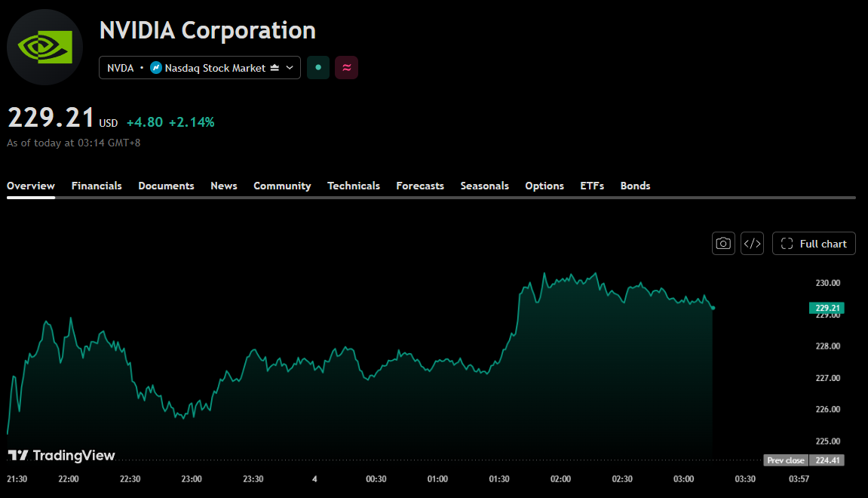Click the 230.00 price axis label
This screenshot has width=868, height=498.
827,283
